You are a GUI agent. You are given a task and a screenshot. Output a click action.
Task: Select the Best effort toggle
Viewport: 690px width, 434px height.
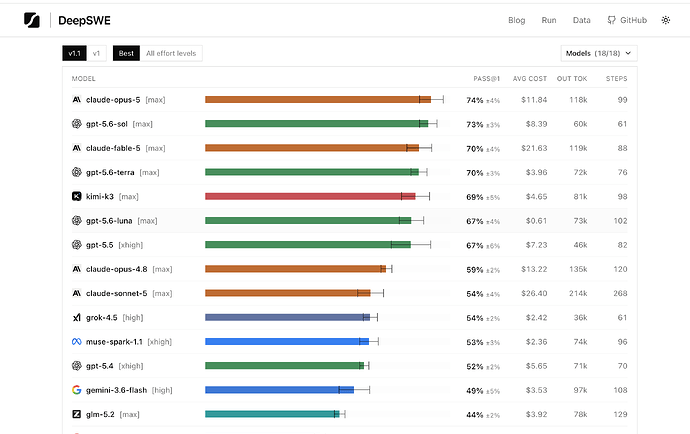[x=126, y=53]
